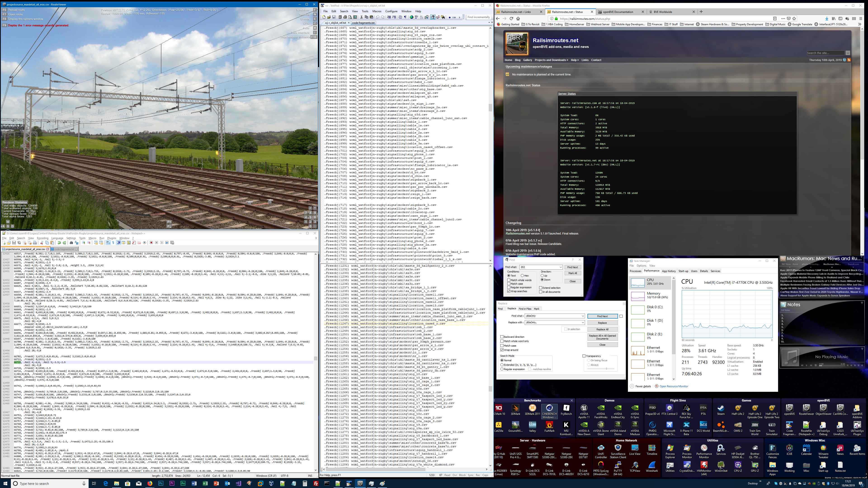Viewport: 868px width, 488px height.
Task: Uncheck Wrap around in Replace dialog
Action: [x=502, y=350]
